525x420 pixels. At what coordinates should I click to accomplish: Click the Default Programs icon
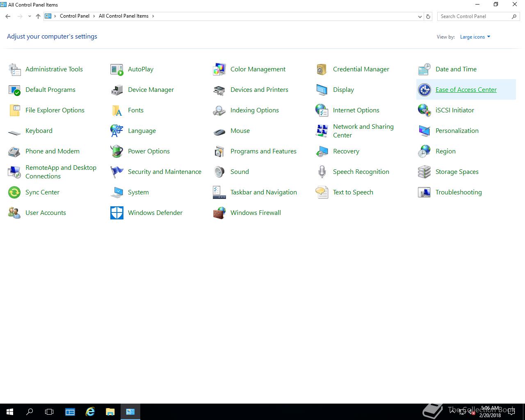(14, 90)
